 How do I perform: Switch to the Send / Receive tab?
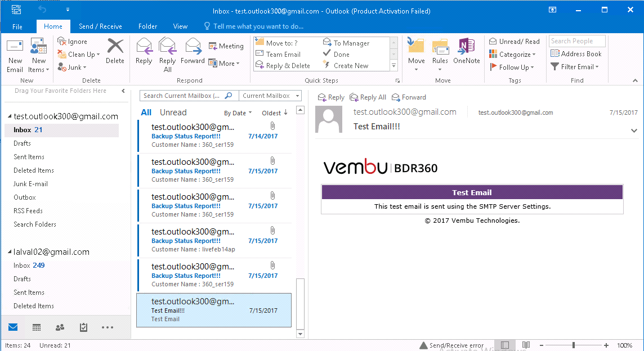100,26
